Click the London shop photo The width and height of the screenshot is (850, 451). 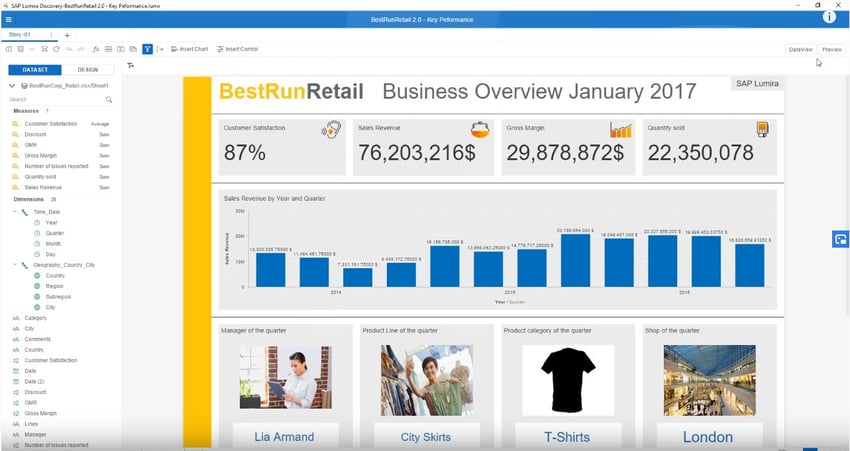[709, 381]
